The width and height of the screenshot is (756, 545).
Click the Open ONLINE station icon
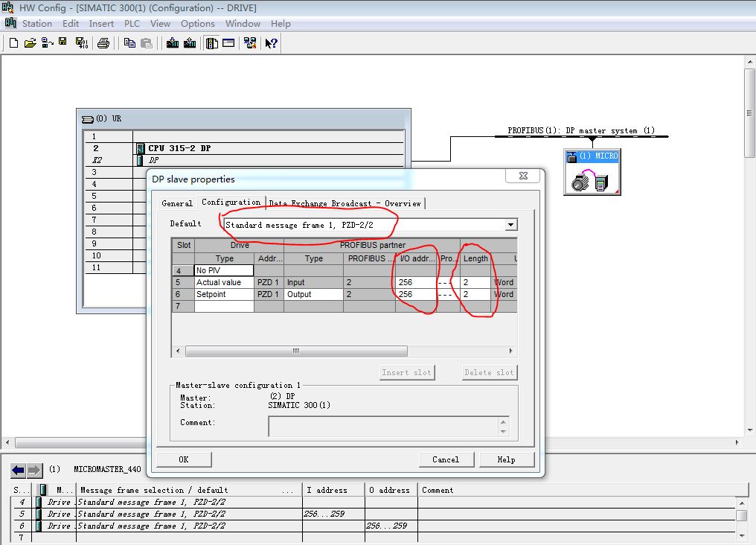coord(48,43)
